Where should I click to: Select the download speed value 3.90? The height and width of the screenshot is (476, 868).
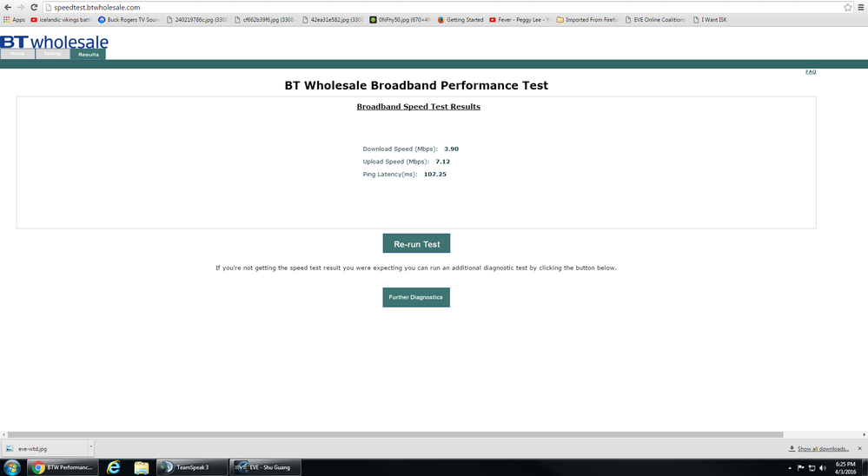coord(451,149)
